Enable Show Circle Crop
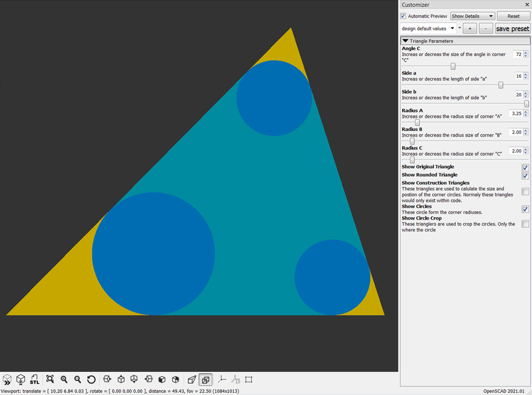 (x=525, y=224)
